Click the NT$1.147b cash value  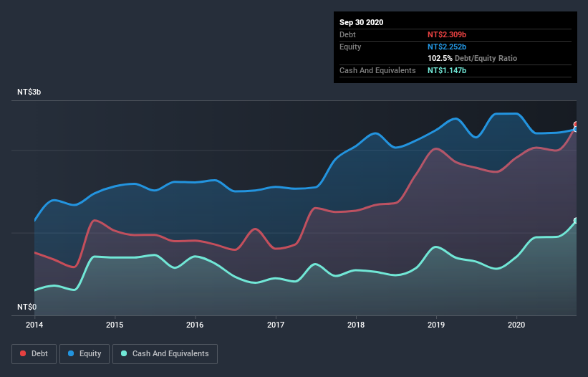coord(447,70)
